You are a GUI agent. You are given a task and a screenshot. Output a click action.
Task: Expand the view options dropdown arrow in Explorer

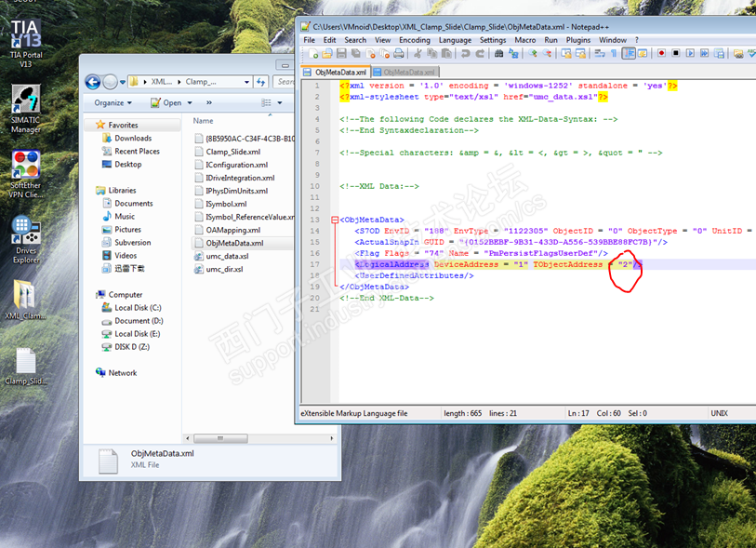280,103
